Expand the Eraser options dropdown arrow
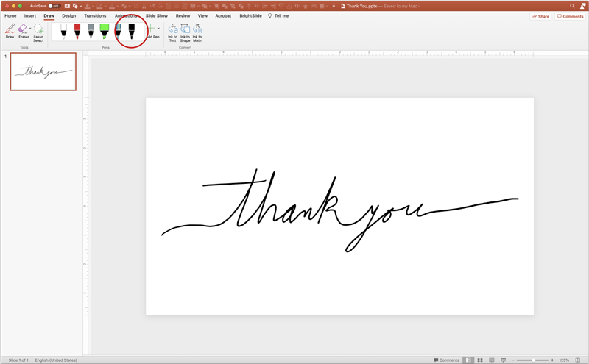The width and height of the screenshot is (589, 364). tap(30, 29)
